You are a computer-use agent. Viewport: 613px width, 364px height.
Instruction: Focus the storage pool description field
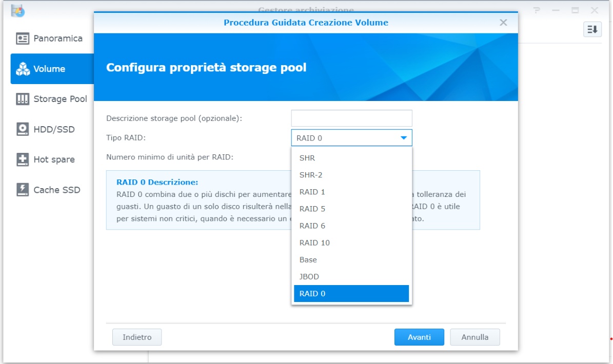coord(351,118)
